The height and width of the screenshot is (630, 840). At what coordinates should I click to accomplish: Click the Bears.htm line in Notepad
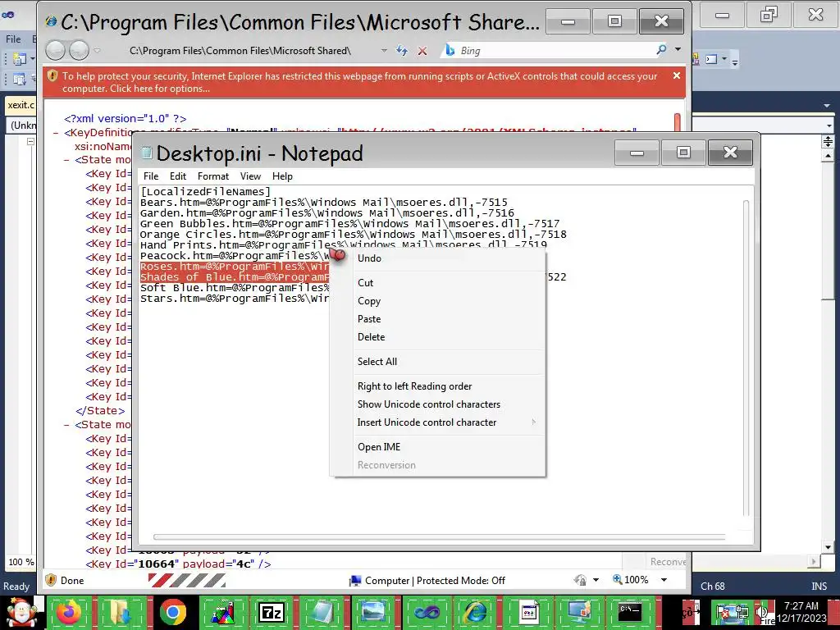[x=323, y=203]
